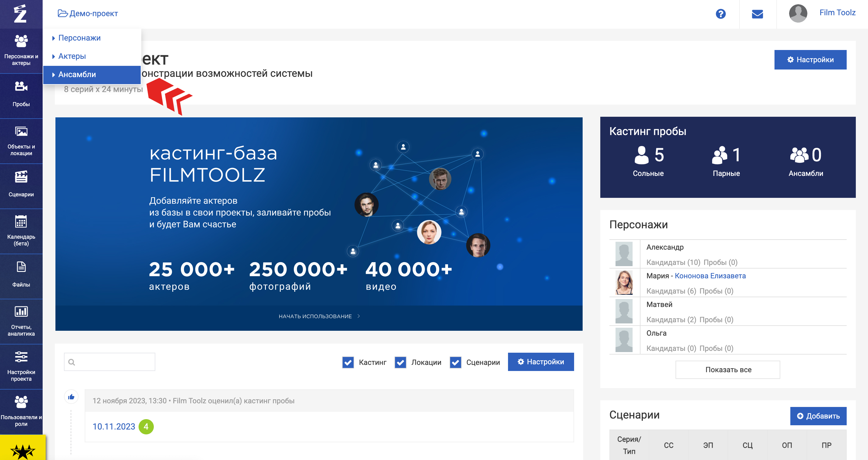Click the thumbs-up activity icon
The height and width of the screenshot is (460, 868).
(x=71, y=397)
